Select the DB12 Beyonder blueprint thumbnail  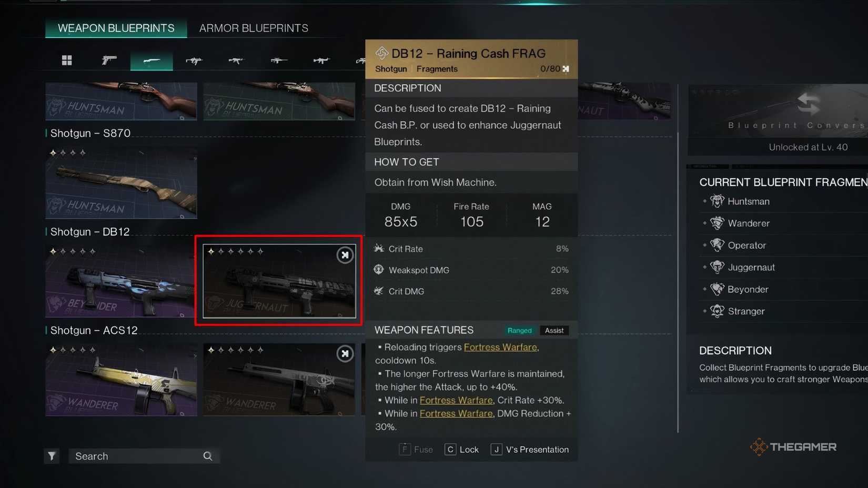[x=120, y=281]
